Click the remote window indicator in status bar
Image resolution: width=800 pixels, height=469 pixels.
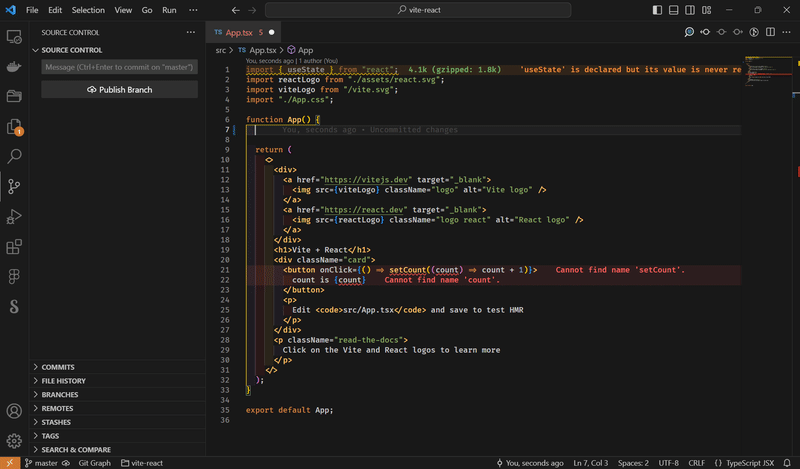pos(10,463)
